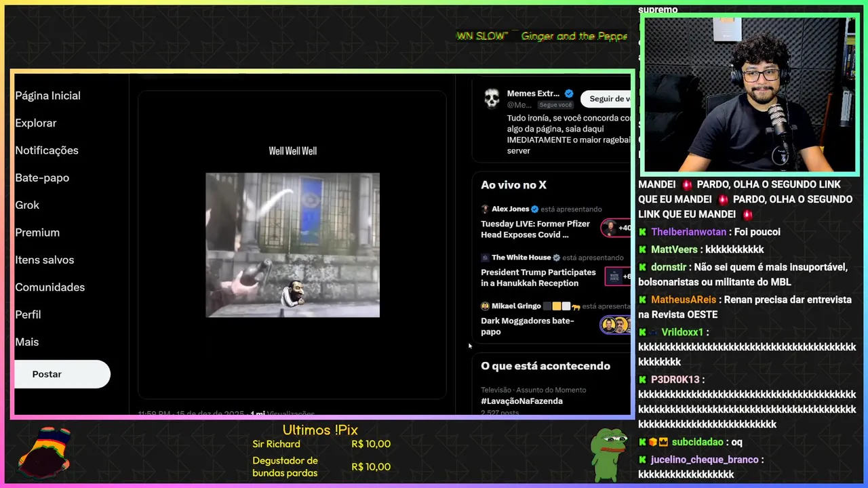The height and width of the screenshot is (488, 868).
Task: Click Kick badge beside Vrildoxx1
Action: pyautogui.click(x=643, y=332)
